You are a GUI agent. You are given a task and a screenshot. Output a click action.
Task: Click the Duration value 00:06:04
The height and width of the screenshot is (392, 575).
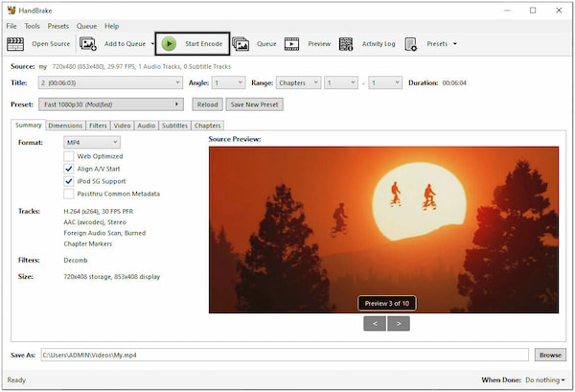coord(454,82)
